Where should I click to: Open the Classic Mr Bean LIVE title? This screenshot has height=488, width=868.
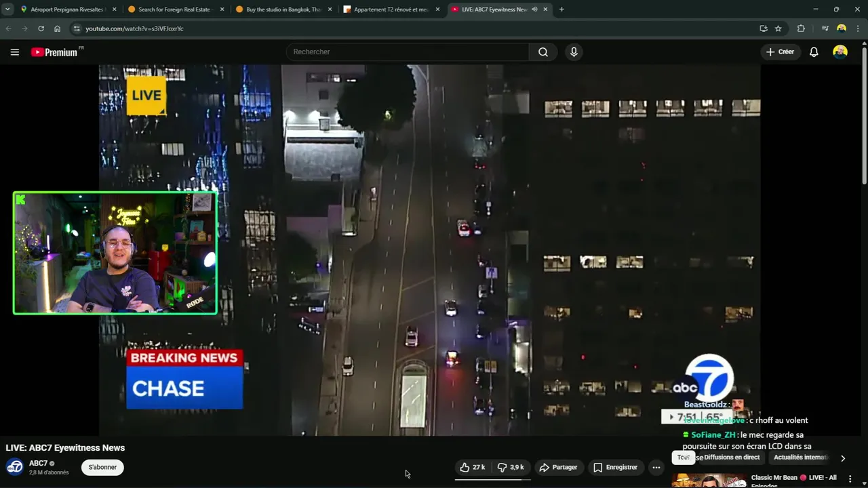pos(793,481)
